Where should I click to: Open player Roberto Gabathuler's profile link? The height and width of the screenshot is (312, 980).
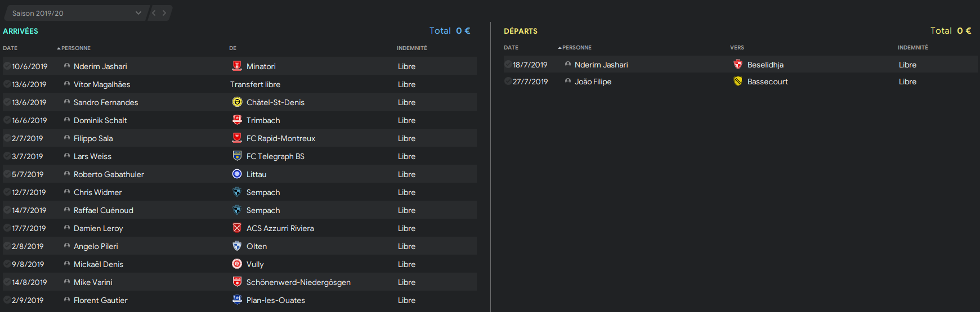pyautogui.click(x=109, y=174)
